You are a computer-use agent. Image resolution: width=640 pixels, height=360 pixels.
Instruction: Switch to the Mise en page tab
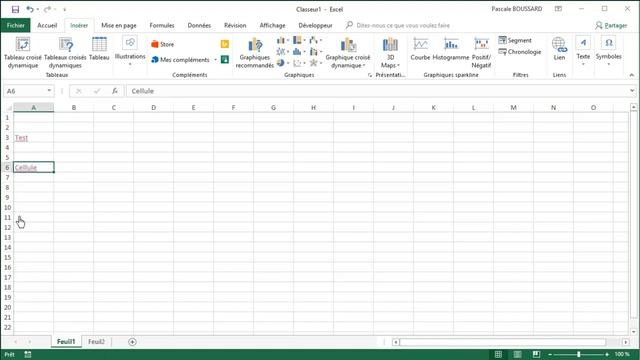[119, 25]
